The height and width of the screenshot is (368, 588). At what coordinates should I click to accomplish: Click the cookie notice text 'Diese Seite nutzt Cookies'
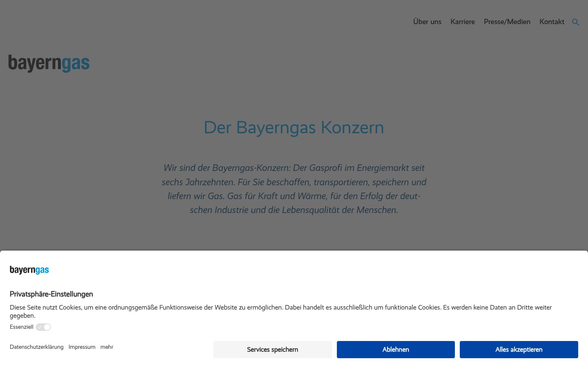[281, 312]
